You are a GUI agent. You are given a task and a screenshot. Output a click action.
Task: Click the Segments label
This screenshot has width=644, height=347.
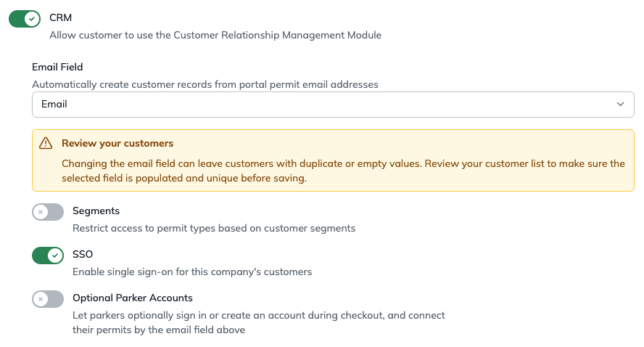pyautogui.click(x=96, y=211)
